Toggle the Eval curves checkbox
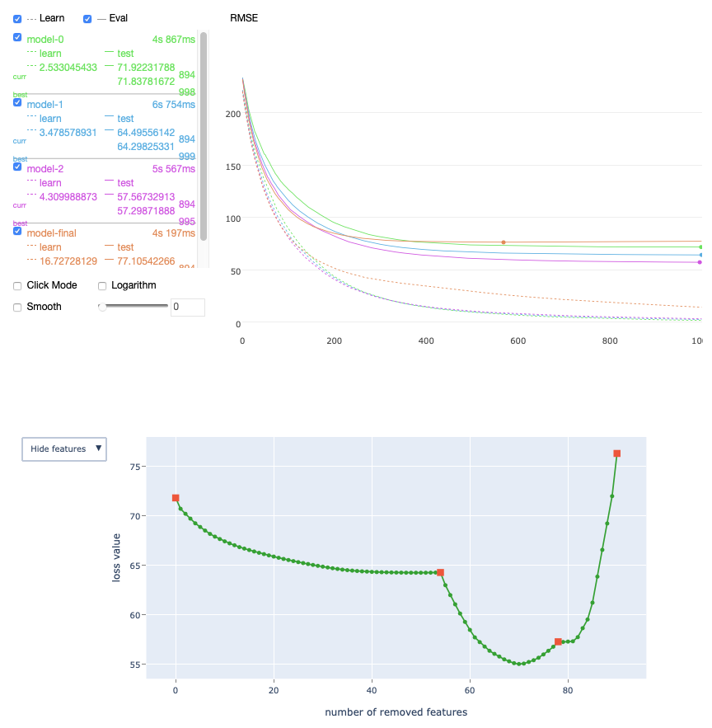Screen dimensions: 712x728 [88, 18]
